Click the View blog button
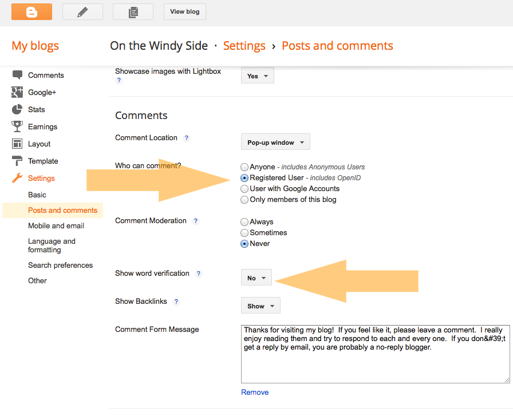The image size is (513, 420). (185, 11)
